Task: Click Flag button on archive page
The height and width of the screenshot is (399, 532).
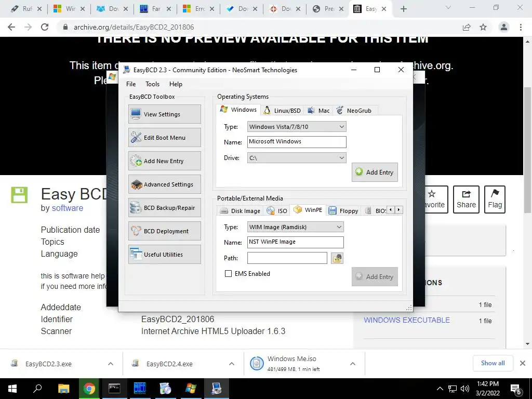Action: [x=495, y=199]
